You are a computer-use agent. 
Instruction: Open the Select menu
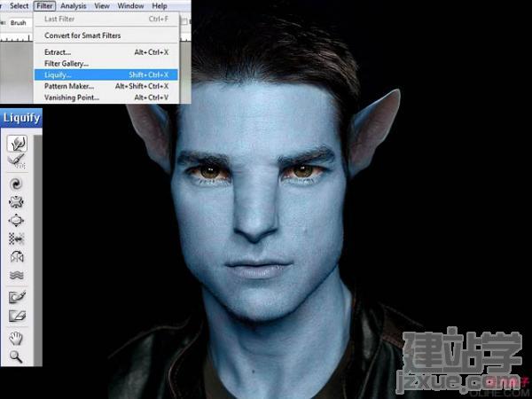19,6
